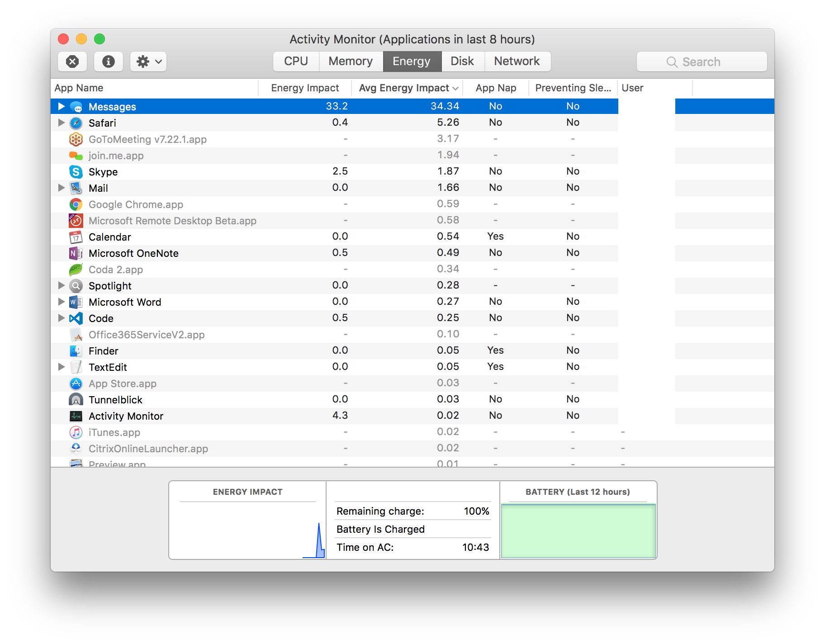This screenshot has width=825, height=644.
Task: Expand the Messages disclosure triangle
Action: click(x=62, y=106)
